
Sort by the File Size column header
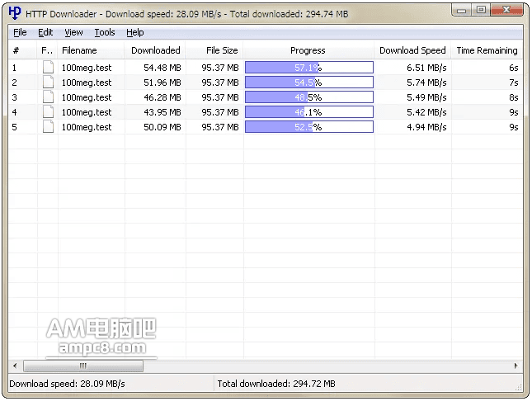214,50
